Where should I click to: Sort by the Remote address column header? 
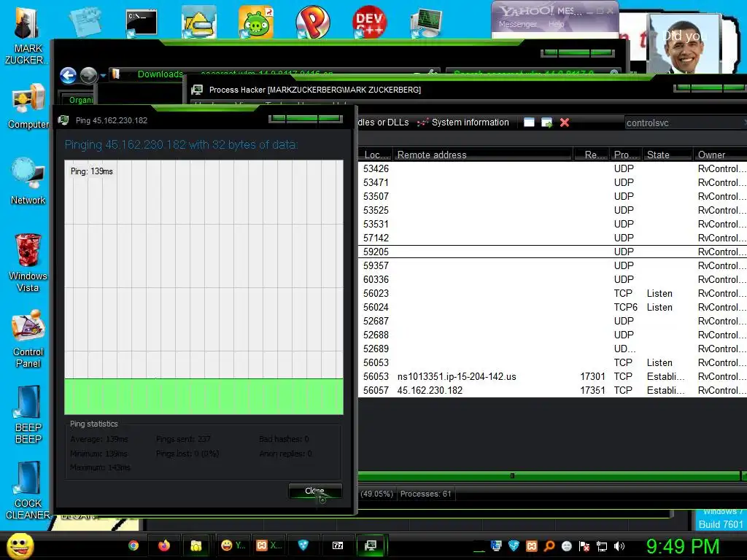(481, 155)
